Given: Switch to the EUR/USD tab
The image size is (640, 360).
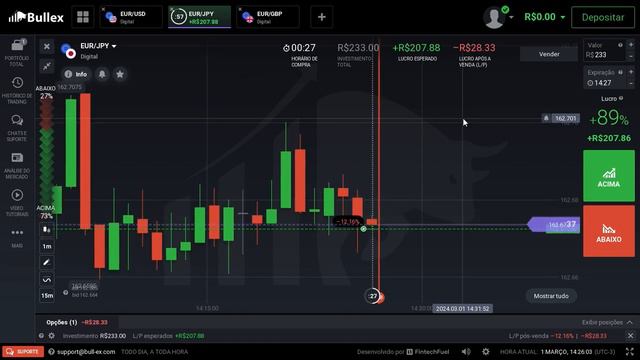Looking at the screenshot, I should [131, 17].
